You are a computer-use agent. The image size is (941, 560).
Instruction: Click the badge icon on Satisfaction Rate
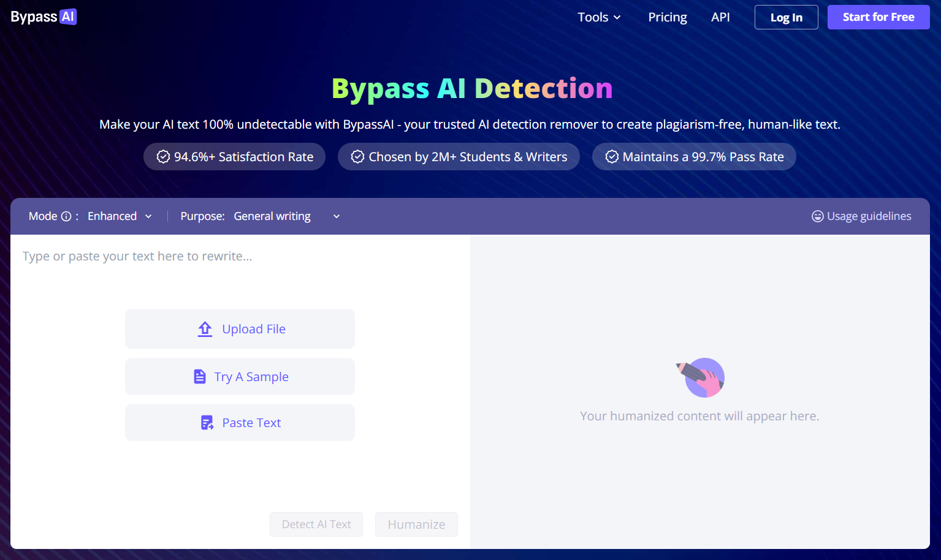point(163,156)
